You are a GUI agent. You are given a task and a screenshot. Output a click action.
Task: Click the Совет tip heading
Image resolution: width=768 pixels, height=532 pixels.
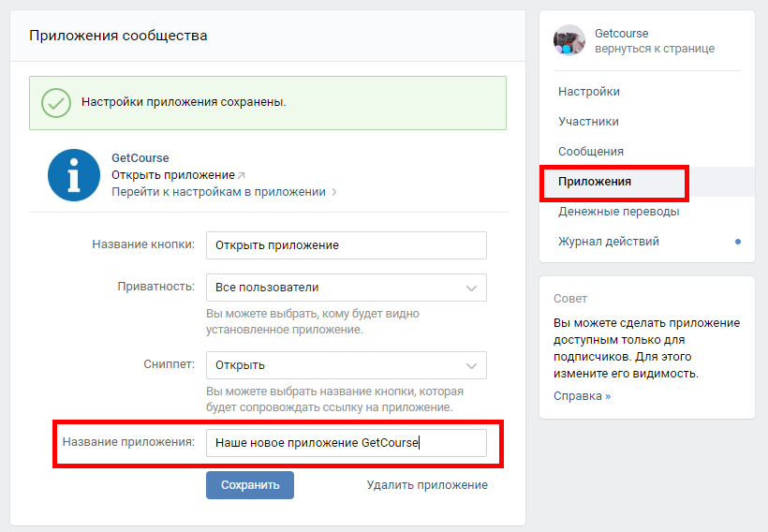click(570, 299)
